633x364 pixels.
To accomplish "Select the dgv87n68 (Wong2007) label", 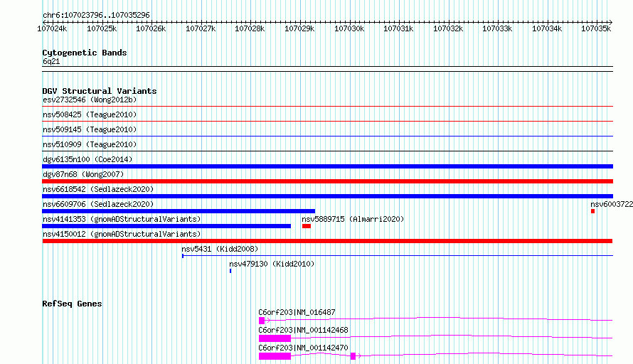I will click(83, 174).
